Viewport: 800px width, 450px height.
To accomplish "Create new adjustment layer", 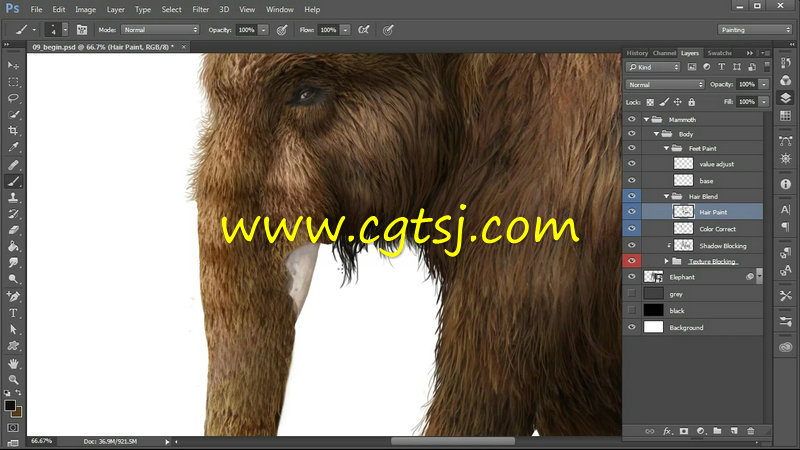I will [701, 431].
